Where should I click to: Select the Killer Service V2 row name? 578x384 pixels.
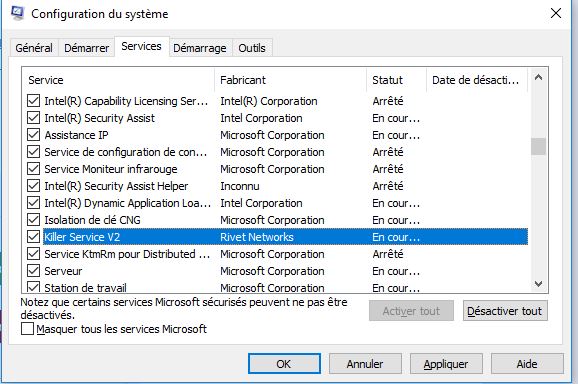click(x=82, y=237)
